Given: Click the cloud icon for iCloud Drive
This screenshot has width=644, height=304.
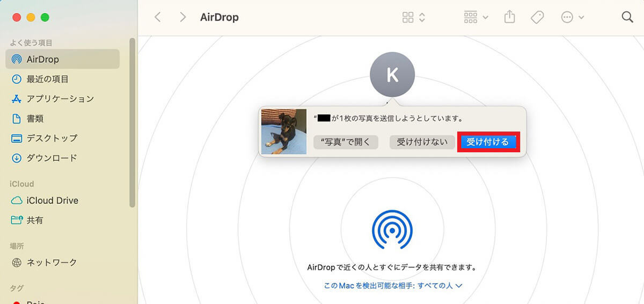Looking at the screenshot, I should [17, 200].
